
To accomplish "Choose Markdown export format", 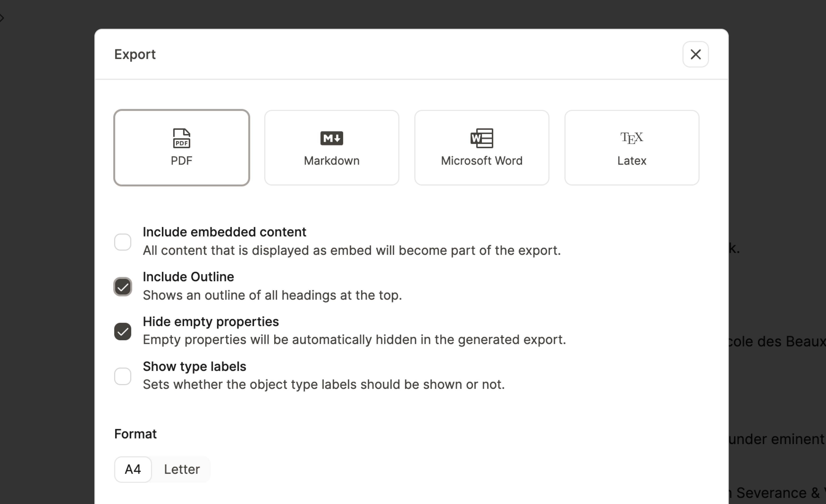I will [x=332, y=147].
